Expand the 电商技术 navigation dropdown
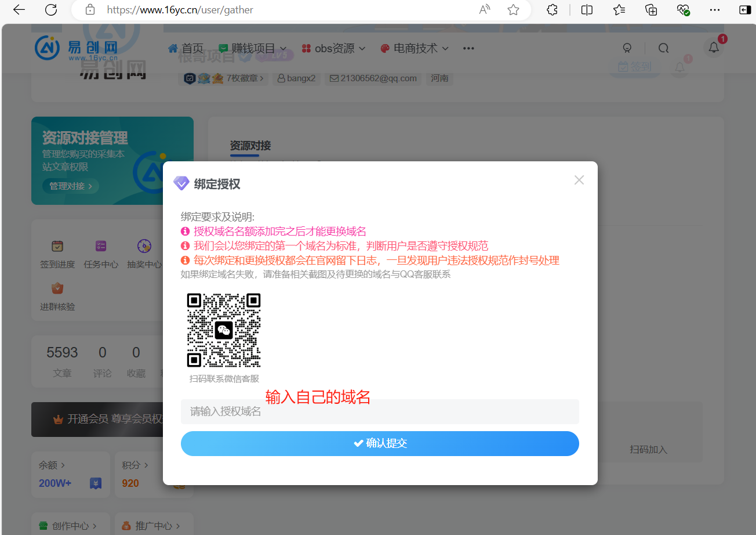The image size is (756, 535). tap(415, 49)
